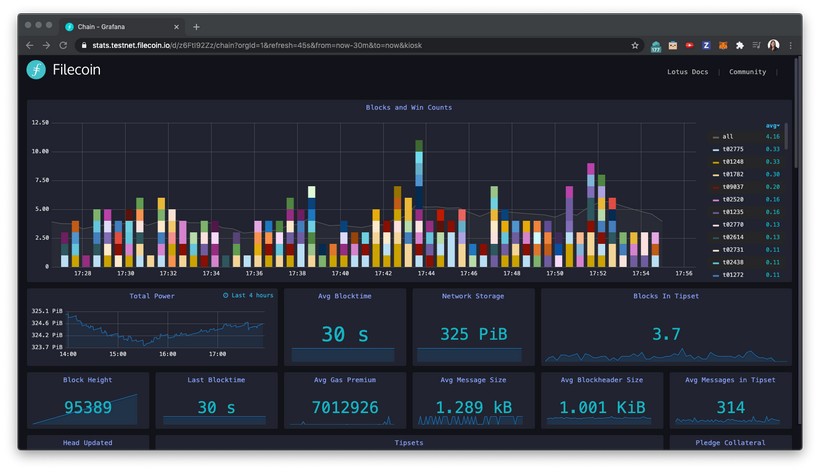Screen dimensions: 820x472
Task: Reload the page in the browser
Action: (64, 45)
